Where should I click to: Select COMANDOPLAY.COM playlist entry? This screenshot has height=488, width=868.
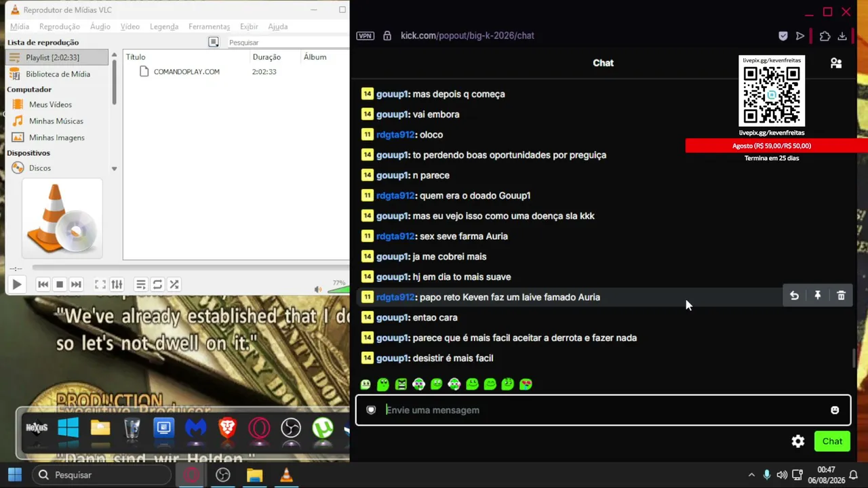(186, 72)
